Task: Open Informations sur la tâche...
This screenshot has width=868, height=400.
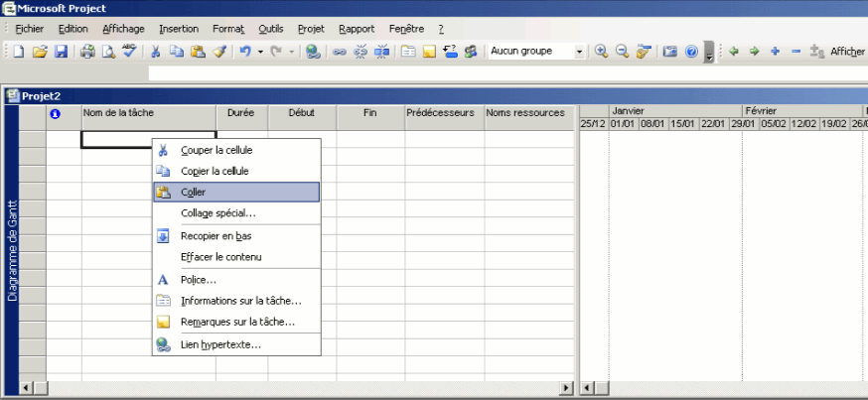Action: [x=236, y=301]
